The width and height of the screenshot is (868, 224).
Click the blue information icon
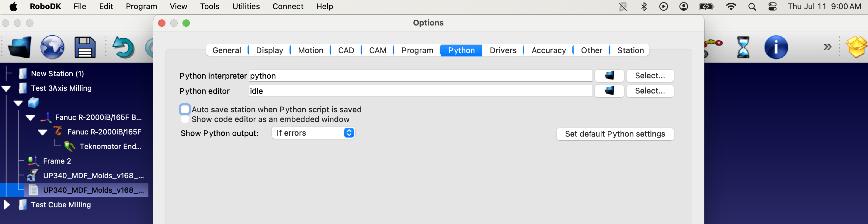click(776, 47)
